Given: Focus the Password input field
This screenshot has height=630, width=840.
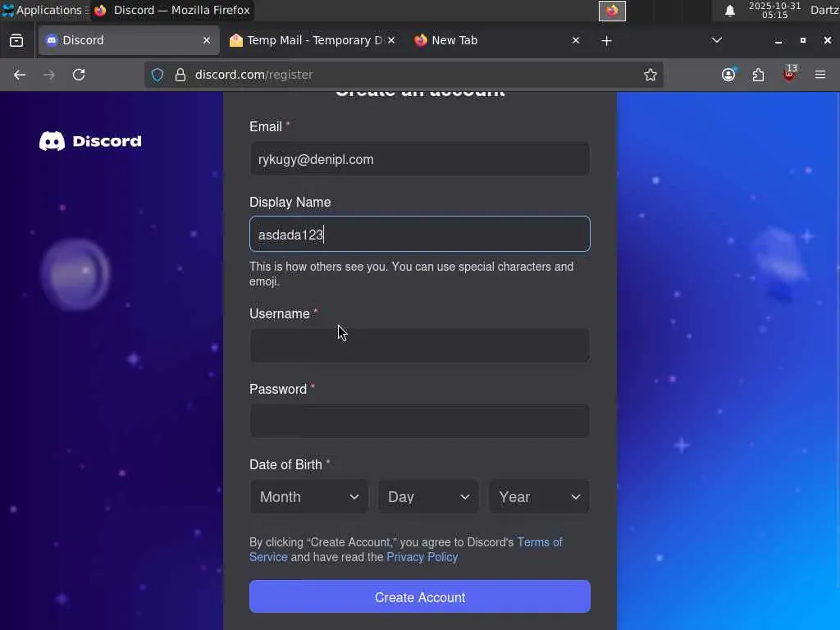Looking at the screenshot, I should point(419,421).
